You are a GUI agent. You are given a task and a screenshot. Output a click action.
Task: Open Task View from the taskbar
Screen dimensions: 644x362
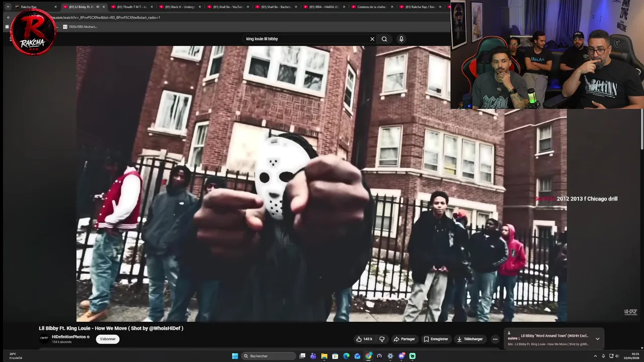pyautogui.click(x=302, y=356)
